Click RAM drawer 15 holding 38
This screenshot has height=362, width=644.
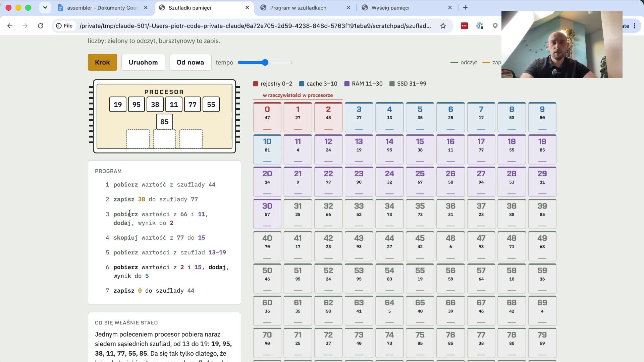coord(420,149)
